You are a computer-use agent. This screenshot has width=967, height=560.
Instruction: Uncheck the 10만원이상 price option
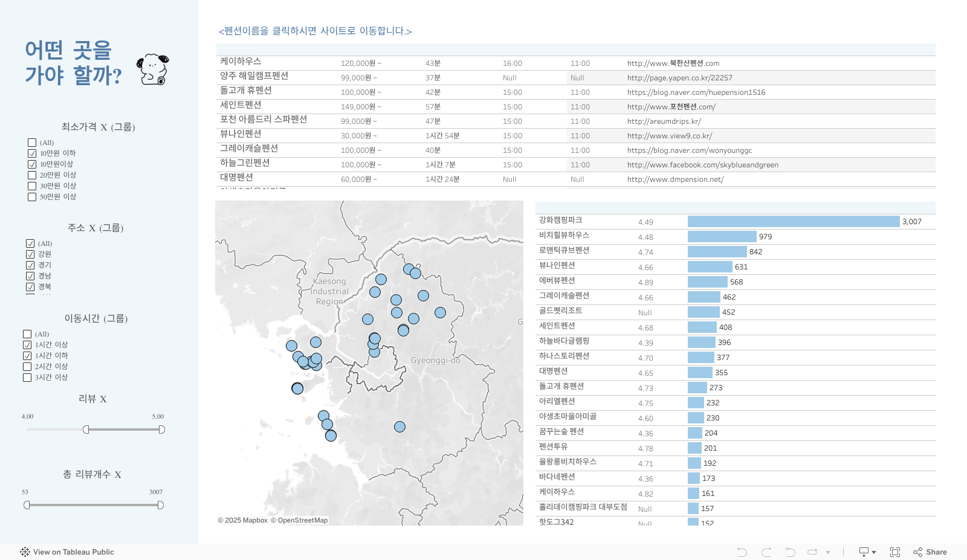pos(32,164)
